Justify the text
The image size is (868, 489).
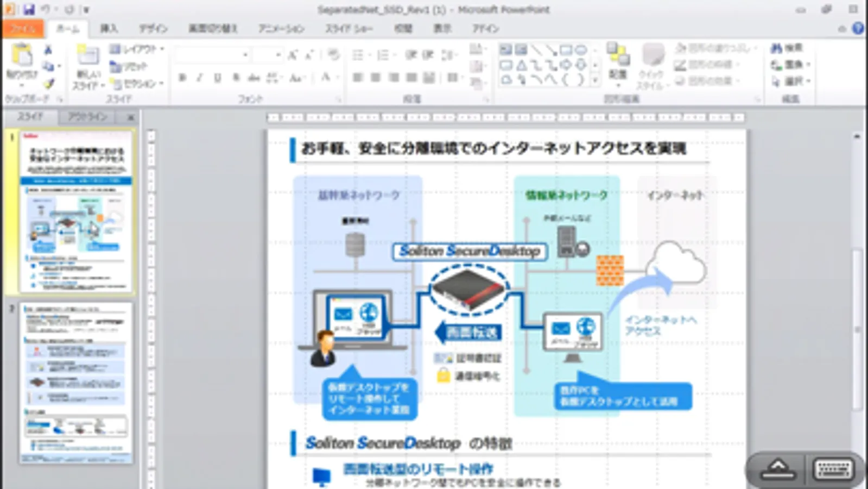tap(411, 78)
